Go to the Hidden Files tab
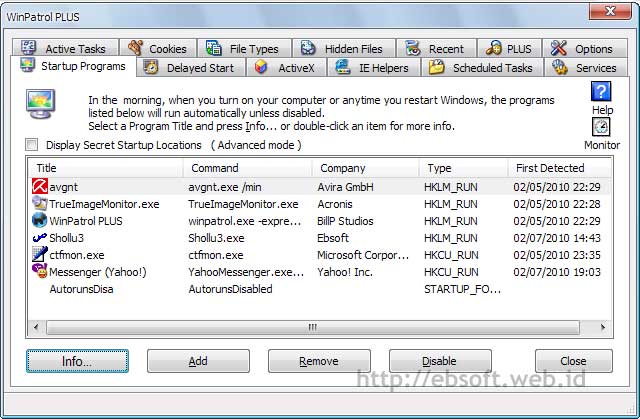The height and width of the screenshot is (419, 640). pyautogui.click(x=344, y=48)
